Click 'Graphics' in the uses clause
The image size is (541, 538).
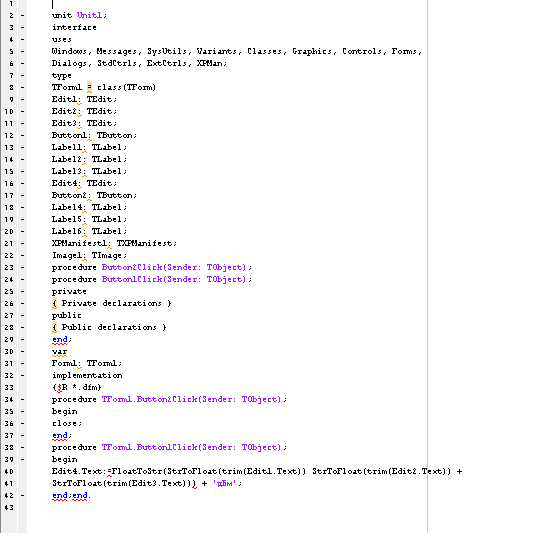point(312,51)
